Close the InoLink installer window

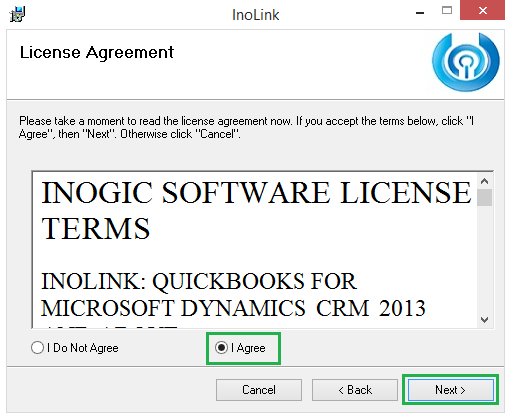tap(482, 10)
